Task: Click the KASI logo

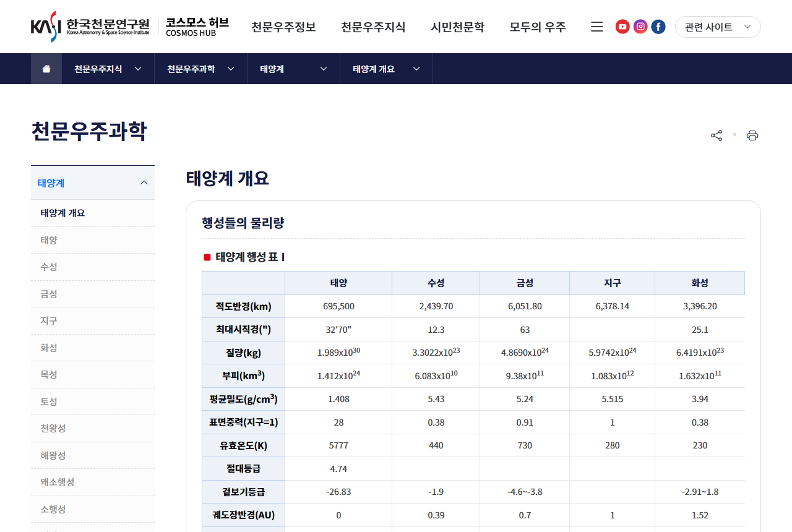Action: click(x=90, y=27)
